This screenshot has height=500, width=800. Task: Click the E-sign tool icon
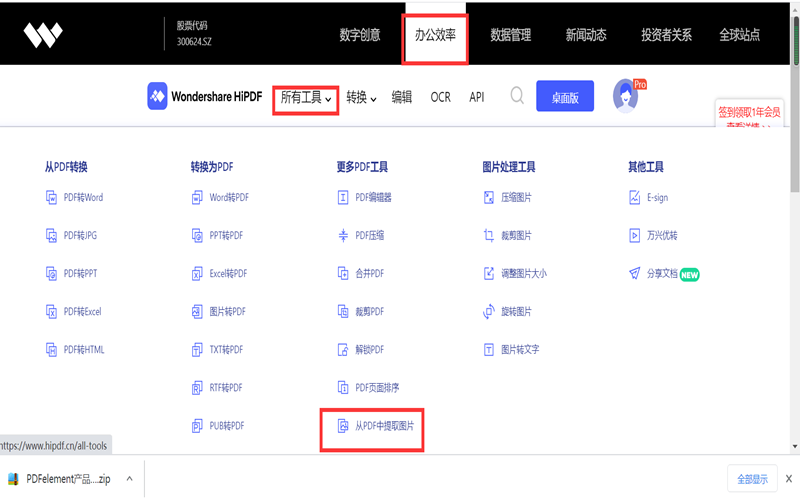pos(634,198)
